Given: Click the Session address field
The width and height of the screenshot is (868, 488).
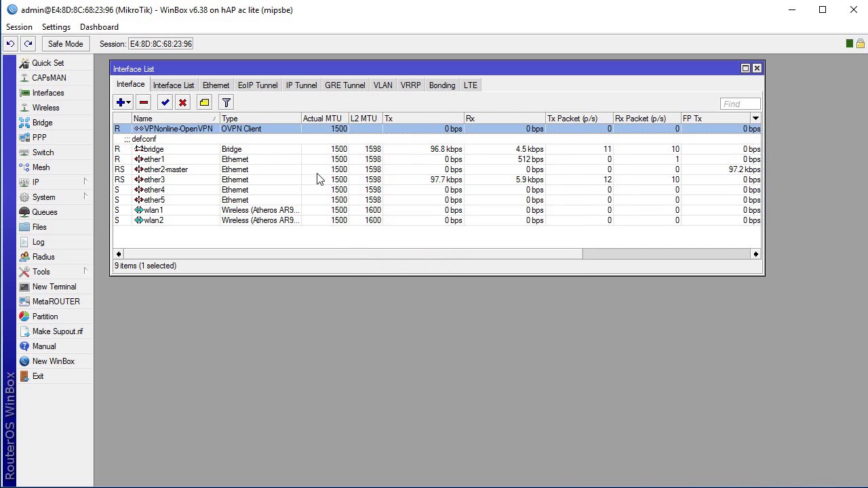Looking at the screenshot, I should (161, 44).
